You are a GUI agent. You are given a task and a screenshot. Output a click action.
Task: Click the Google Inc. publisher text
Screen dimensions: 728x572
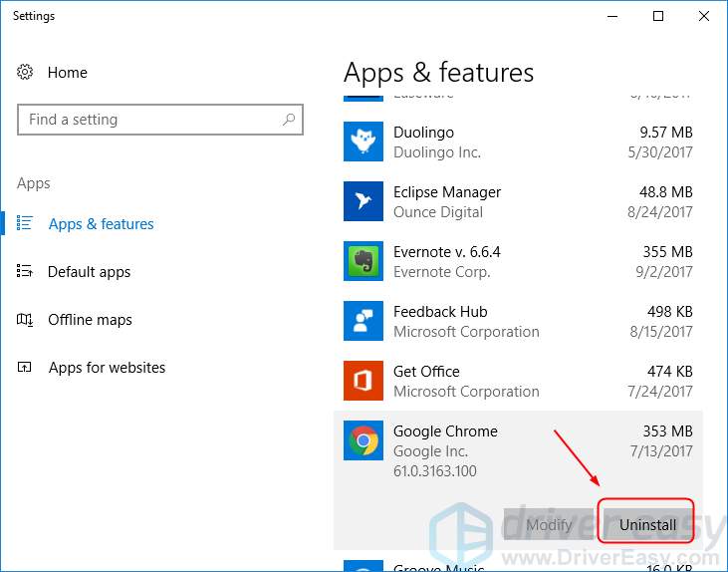(x=430, y=451)
